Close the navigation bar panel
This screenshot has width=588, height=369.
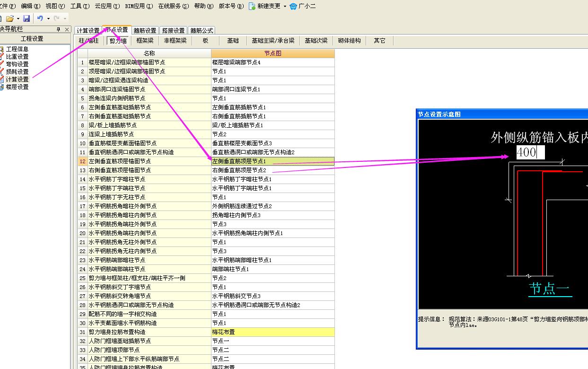tap(67, 29)
